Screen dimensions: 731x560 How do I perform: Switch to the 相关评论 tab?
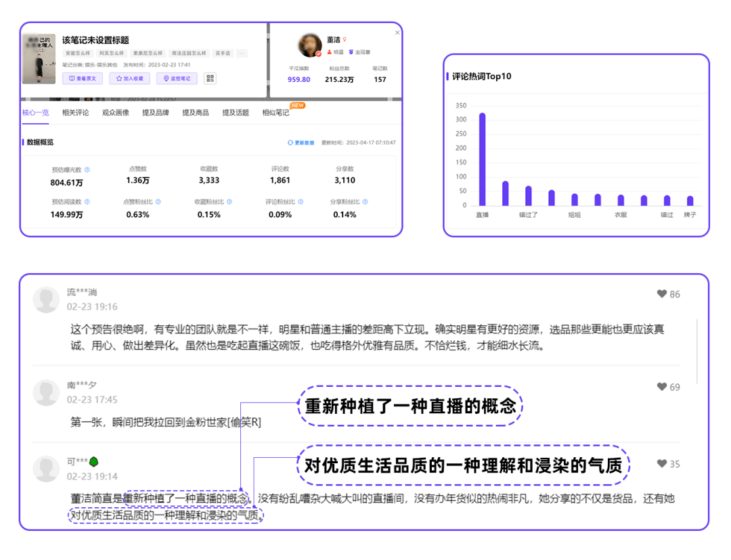point(76,113)
